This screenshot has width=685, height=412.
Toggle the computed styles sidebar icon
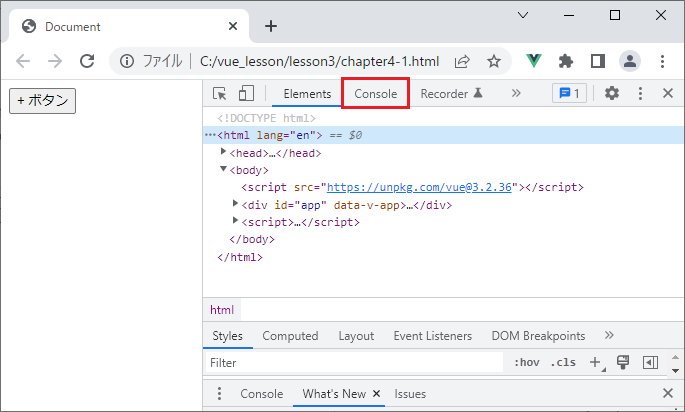pos(650,362)
